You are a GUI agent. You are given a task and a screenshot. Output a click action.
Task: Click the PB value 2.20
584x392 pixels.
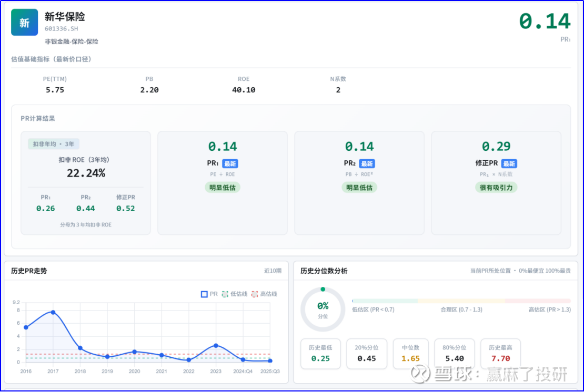[x=149, y=90]
